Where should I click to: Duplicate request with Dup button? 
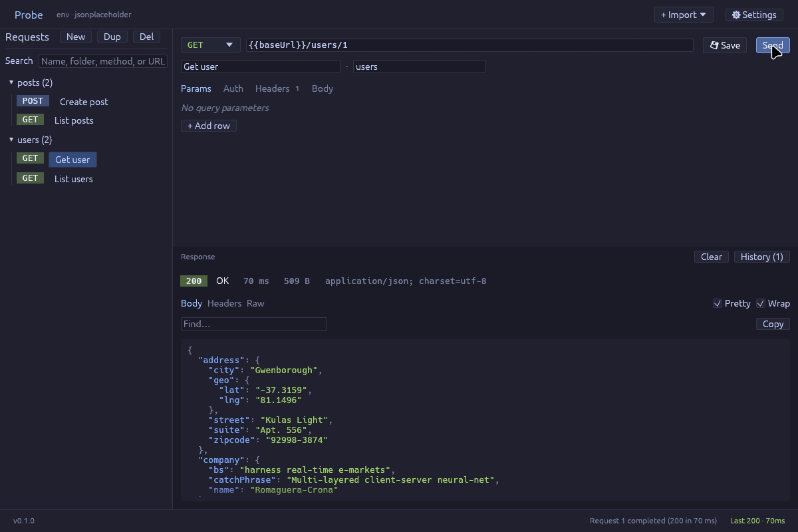point(112,37)
